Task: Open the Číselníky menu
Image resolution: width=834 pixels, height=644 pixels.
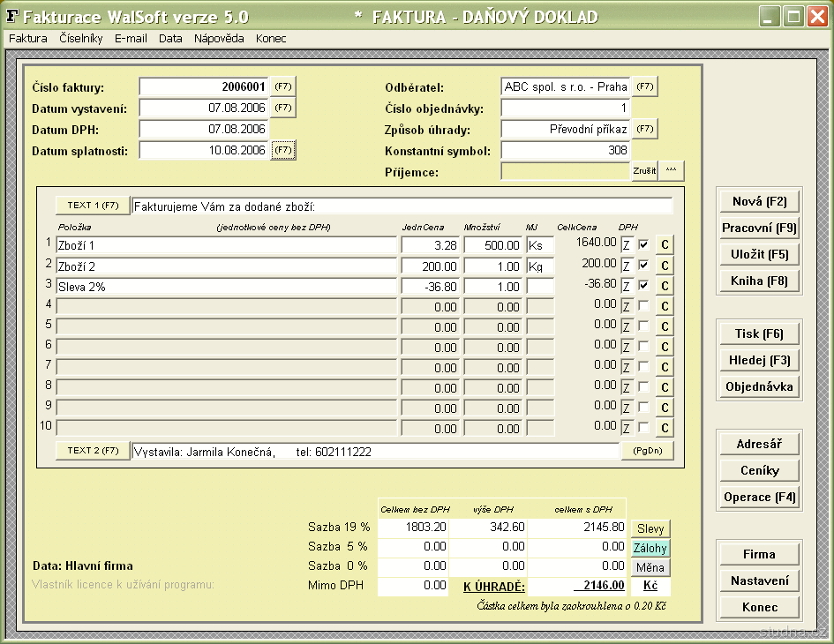Action: pyautogui.click(x=81, y=39)
